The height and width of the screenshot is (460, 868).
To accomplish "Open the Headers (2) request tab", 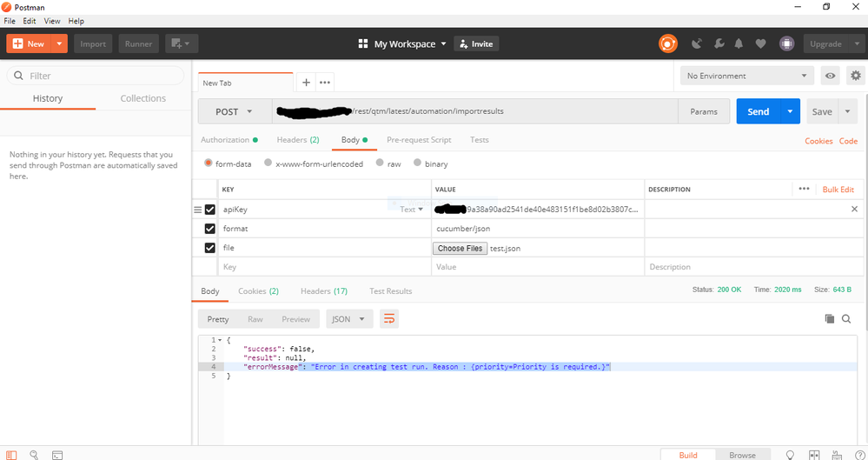I will (x=298, y=140).
